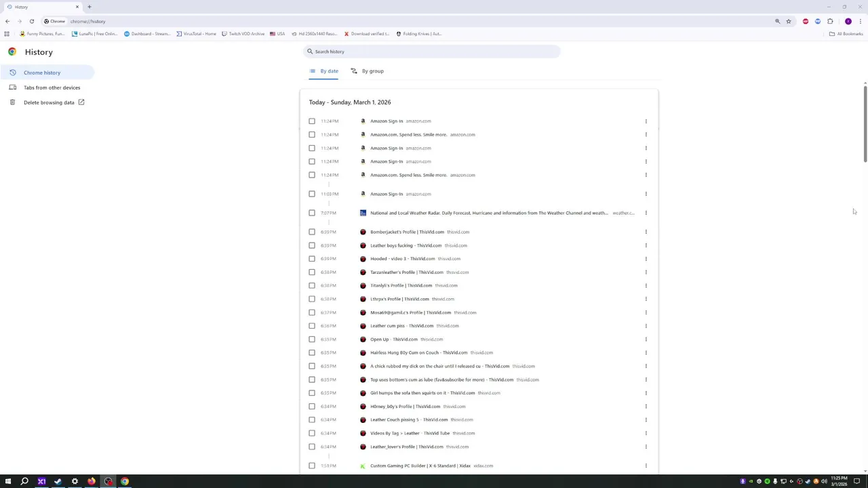This screenshot has width=868, height=488.
Task: Switch to the By date tab
Action: [324, 71]
